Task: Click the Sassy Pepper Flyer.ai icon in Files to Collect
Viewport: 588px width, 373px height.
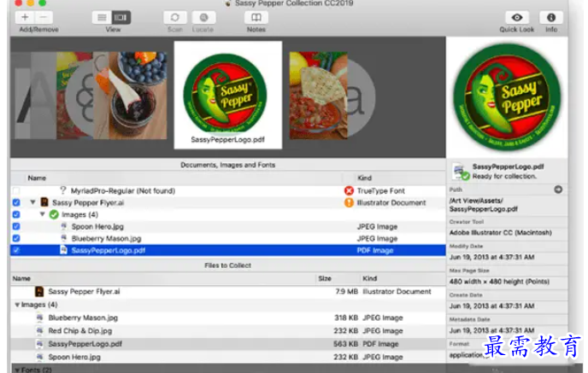Action: point(39,291)
